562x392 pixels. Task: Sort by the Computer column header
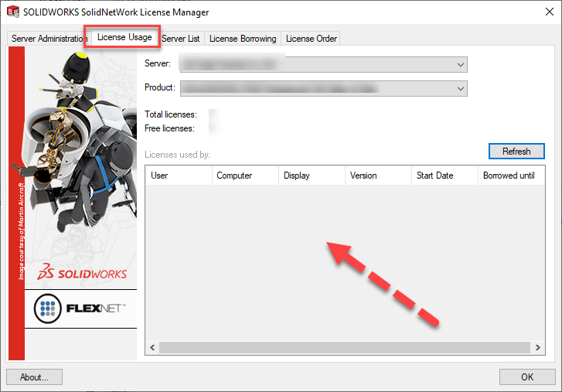245,176
